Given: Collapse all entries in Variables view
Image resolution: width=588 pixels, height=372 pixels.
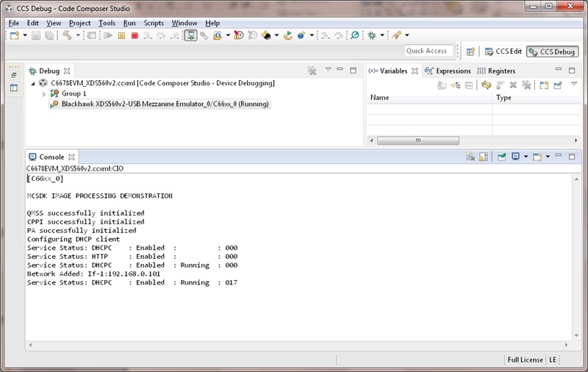Looking at the screenshot, I should (x=469, y=85).
